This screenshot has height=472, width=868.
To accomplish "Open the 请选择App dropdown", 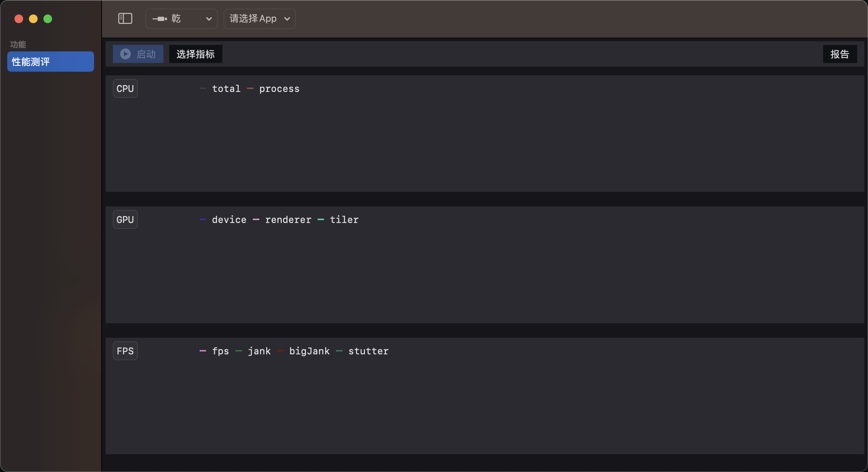I will 259,18.
